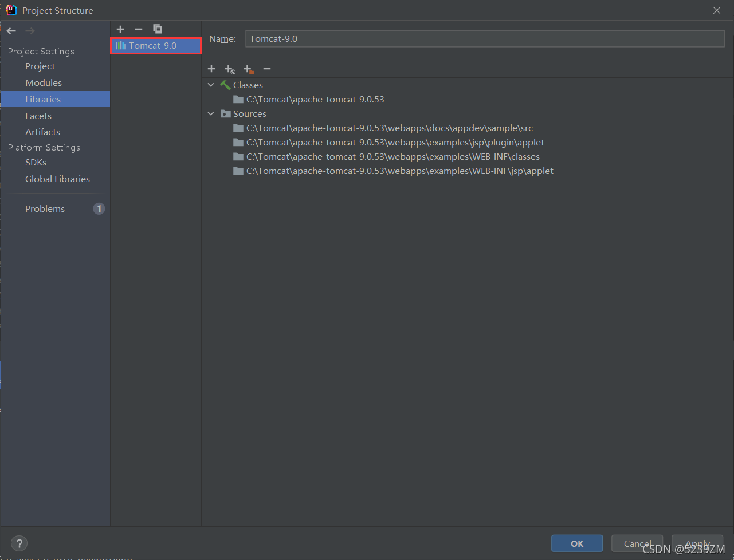Select the WEB-INF\jsp\applet source path
This screenshot has height=560, width=734.
coord(400,171)
